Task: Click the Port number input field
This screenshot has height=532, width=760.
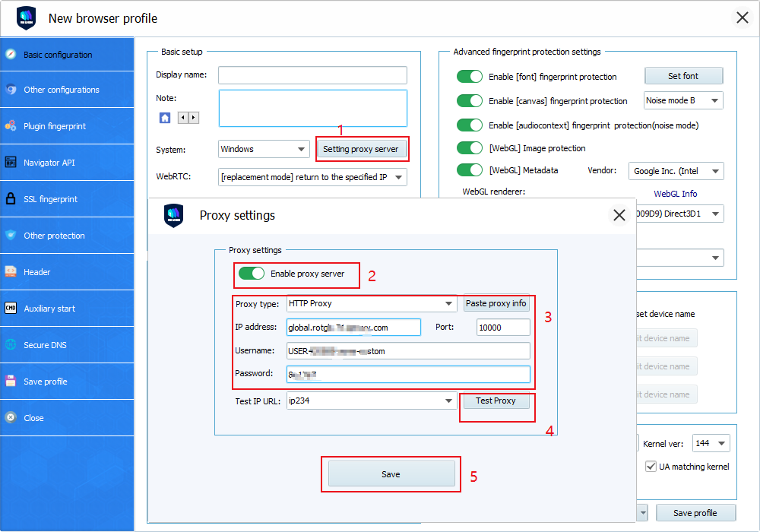Action: [x=503, y=328]
